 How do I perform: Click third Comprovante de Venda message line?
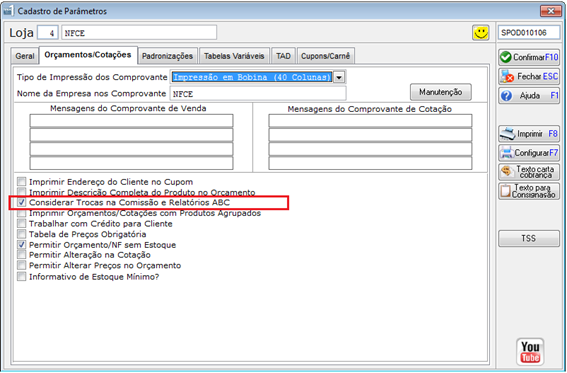pyautogui.click(x=131, y=149)
